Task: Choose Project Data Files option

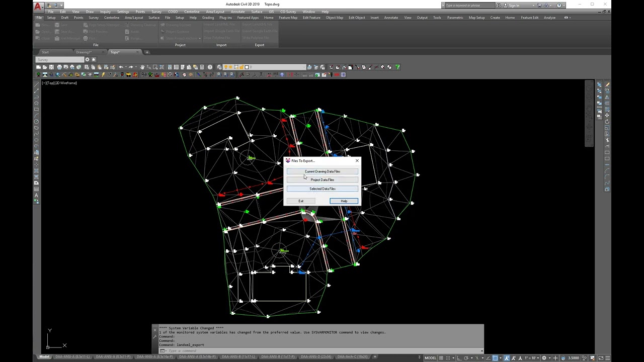Action: 323,180
